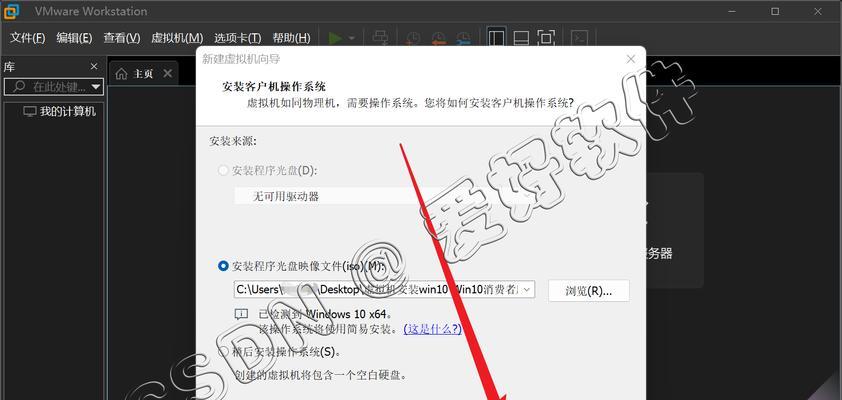
Task: Open the 帮助(H) menu
Action: [292, 38]
